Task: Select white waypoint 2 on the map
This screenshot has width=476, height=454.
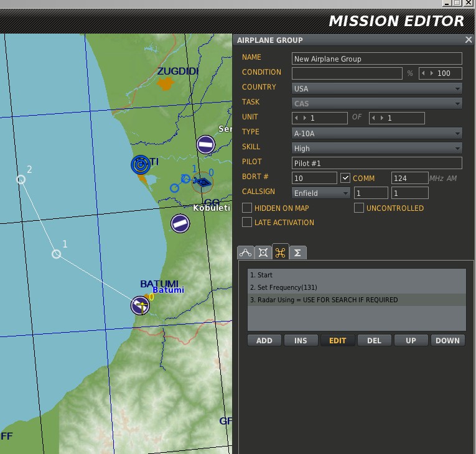Action: click(x=21, y=179)
